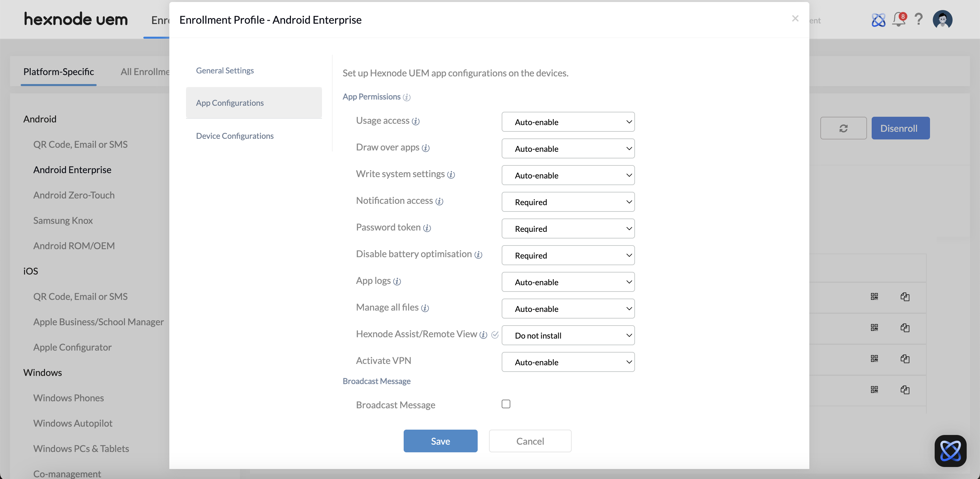Click the copy icon in third table row

tap(905, 358)
